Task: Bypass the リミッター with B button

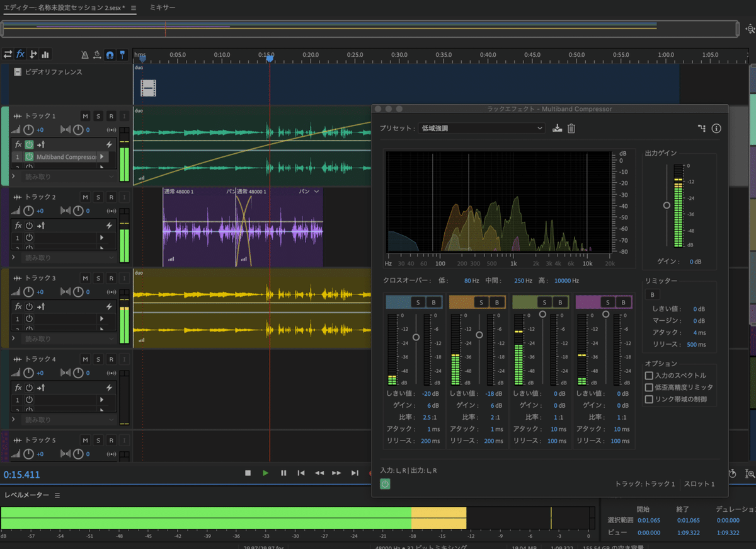Action: [x=652, y=295]
